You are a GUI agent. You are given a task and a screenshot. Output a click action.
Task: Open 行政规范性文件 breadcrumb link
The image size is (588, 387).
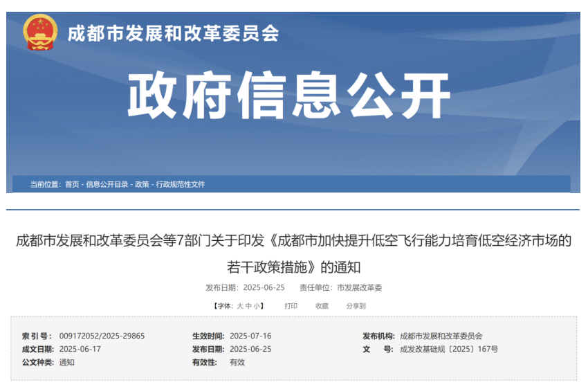pos(181,184)
